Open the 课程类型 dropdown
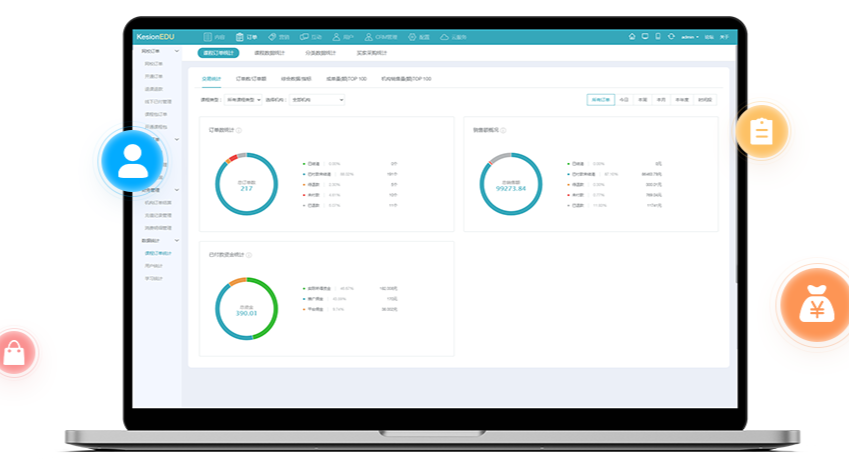This screenshot has height=472, width=849. tap(244, 100)
